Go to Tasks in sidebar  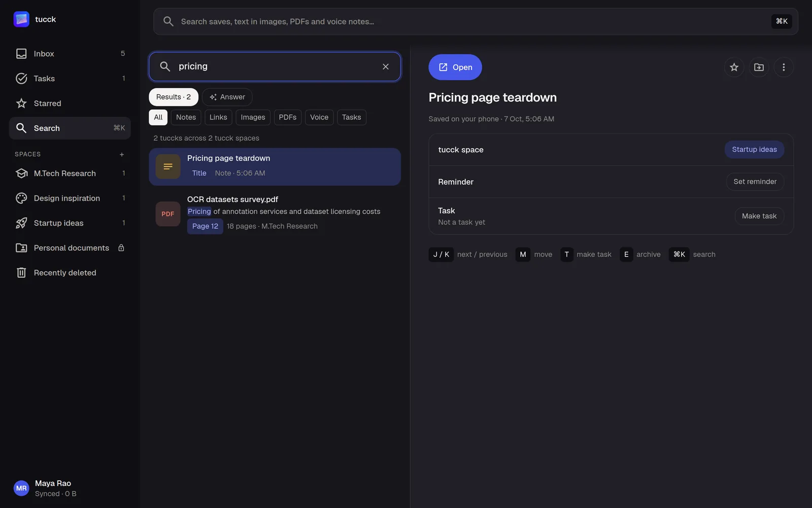click(70, 79)
